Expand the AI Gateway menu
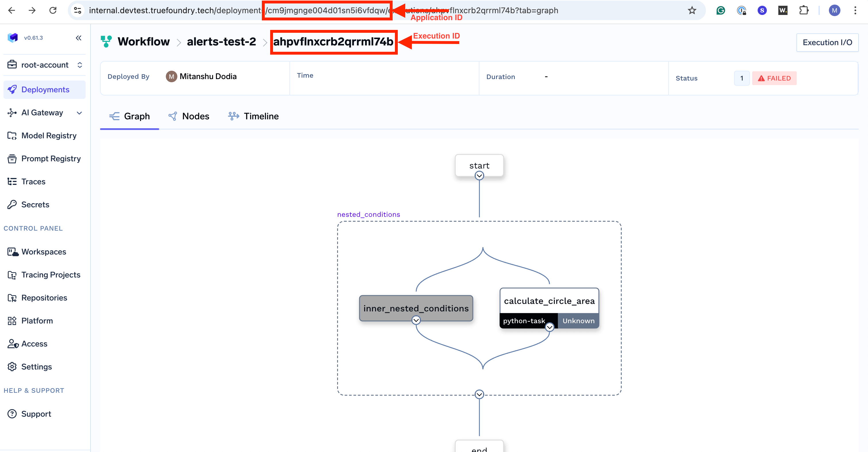 (79, 113)
